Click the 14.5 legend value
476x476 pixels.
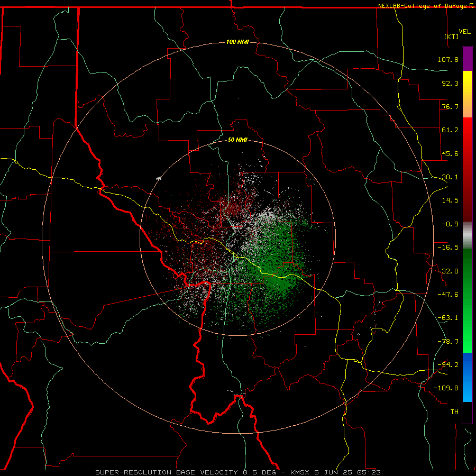pyautogui.click(x=450, y=200)
